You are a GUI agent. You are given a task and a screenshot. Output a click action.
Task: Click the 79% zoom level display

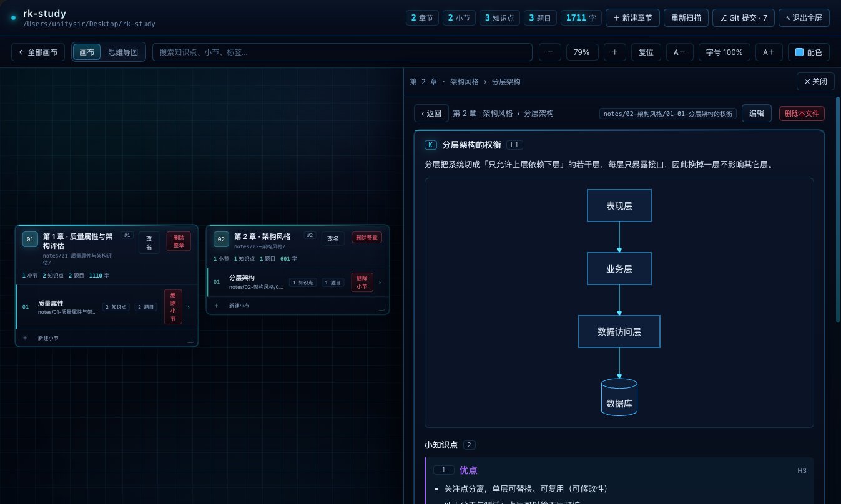click(x=582, y=52)
